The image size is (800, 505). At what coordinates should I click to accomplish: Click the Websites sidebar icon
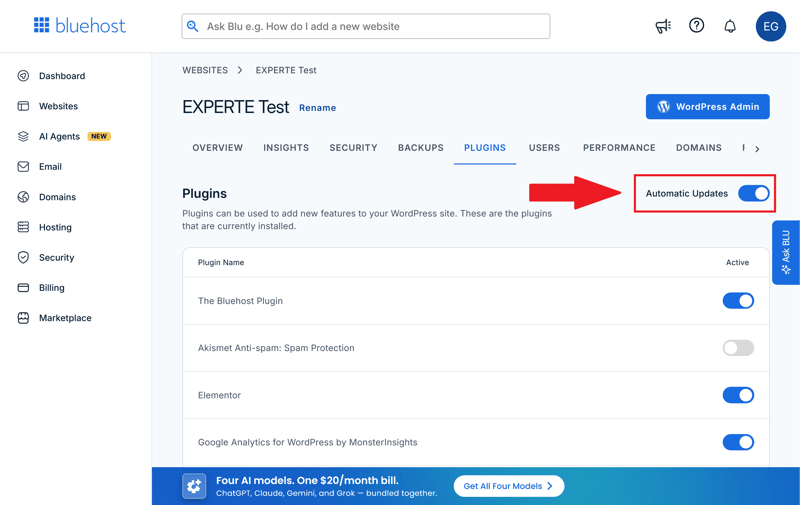(x=23, y=106)
